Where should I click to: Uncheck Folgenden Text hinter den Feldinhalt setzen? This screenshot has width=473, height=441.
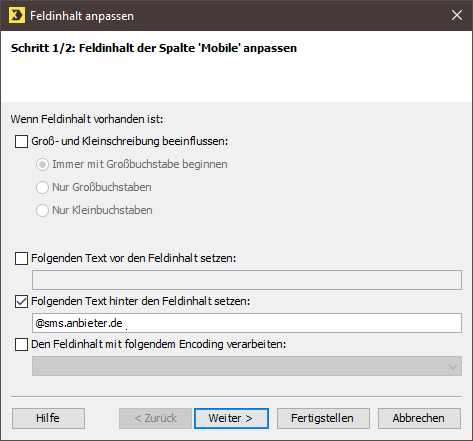(x=21, y=301)
